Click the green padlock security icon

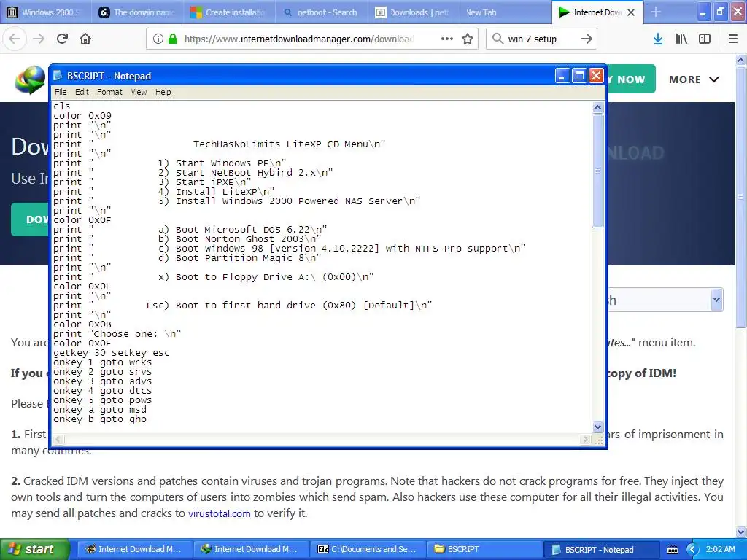click(x=173, y=39)
